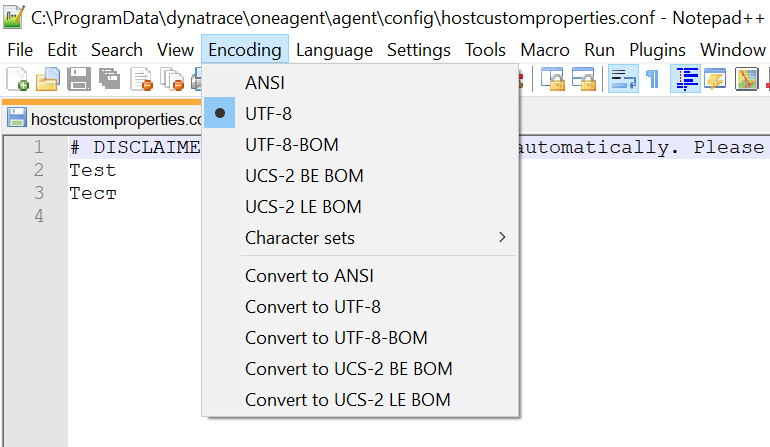Click the Close document toolbar icon

coord(141,79)
